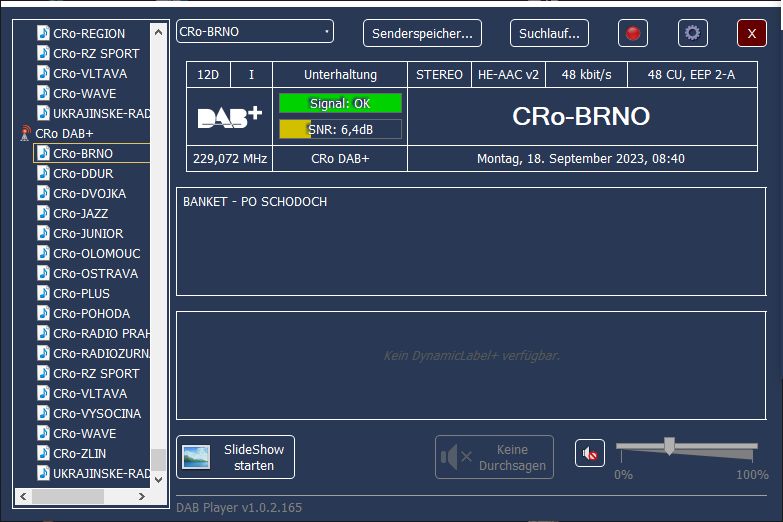Screen dimensions: 783x522
Task: Click the volume slider handle
Action: click(669, 446)
